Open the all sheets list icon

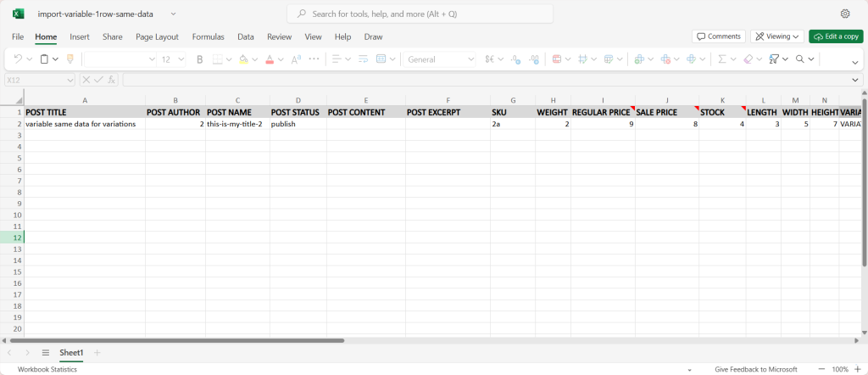pyautogui.click(x=46, y=352)
